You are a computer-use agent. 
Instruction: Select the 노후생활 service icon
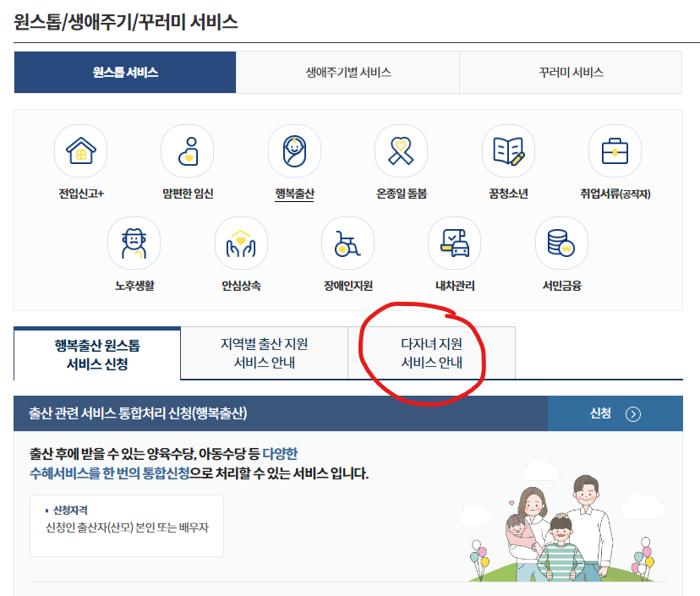point(134,243)
